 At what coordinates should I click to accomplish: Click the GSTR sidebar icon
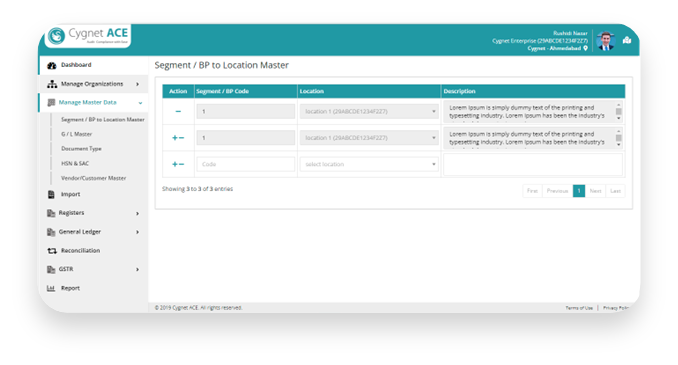[x=51, y=269]
